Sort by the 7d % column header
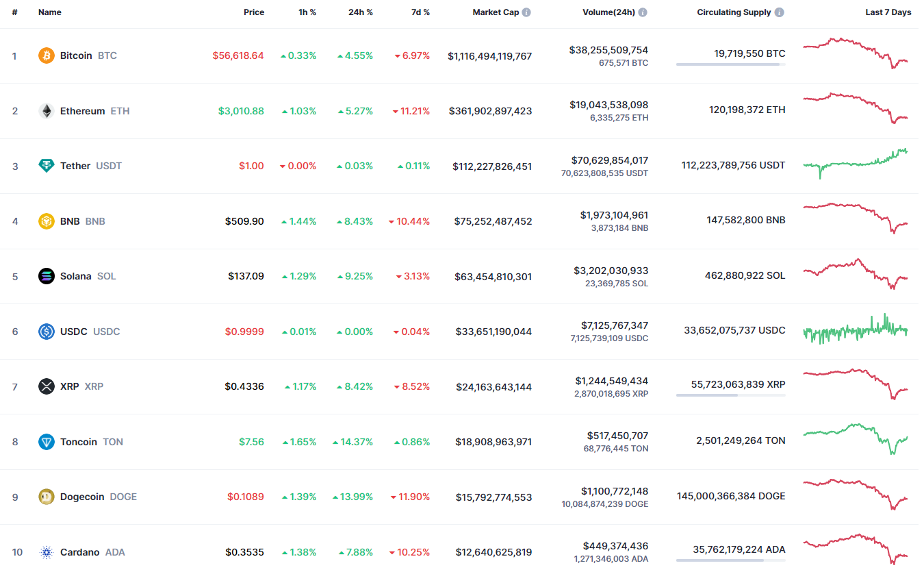Image resolution: width=924 pixels, height=572 pixels. pos(419,12)
